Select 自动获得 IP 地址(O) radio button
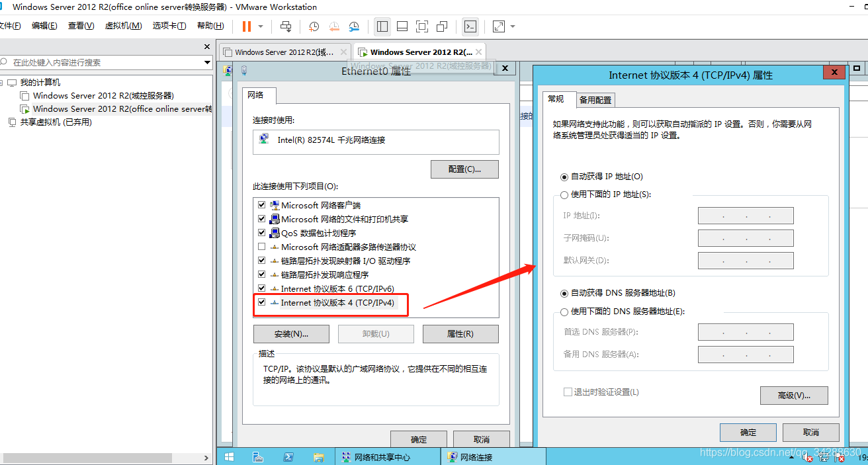Viewport: 868px width, 465px height. [x=564, y=177]
